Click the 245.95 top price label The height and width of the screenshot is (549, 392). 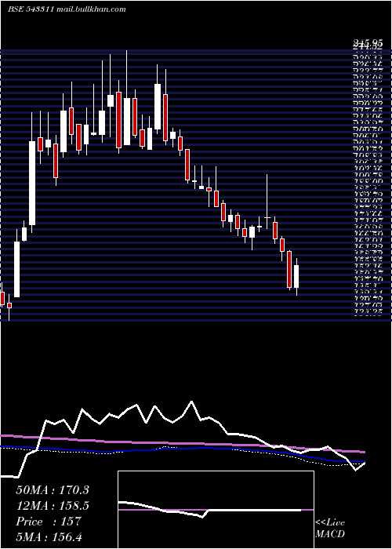click(367, 42)
